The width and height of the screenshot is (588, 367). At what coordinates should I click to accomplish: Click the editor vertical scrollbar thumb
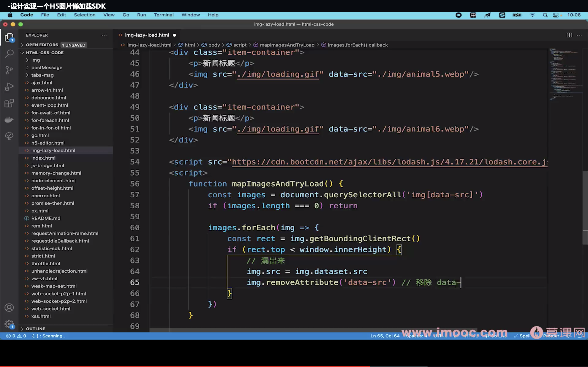[585, 208]
